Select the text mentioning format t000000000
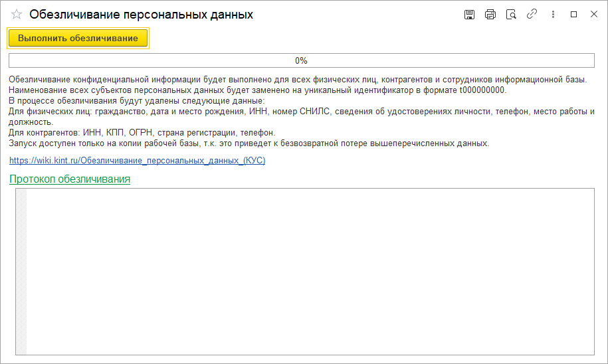 [257, 90]
